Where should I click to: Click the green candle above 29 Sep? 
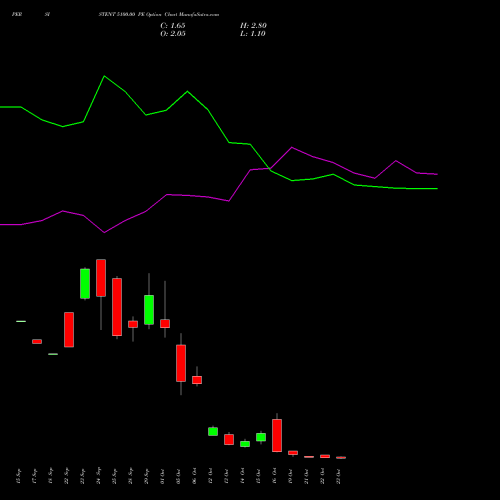149,310
